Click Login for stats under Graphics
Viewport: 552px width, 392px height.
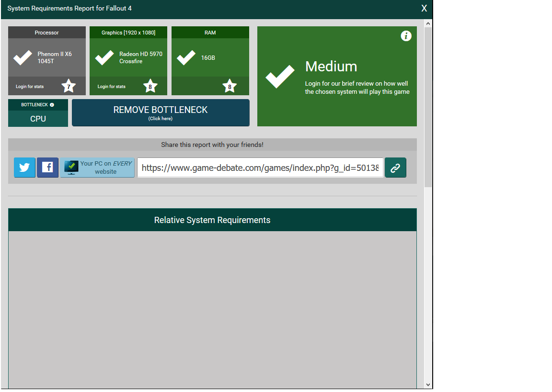pos(111,87)
